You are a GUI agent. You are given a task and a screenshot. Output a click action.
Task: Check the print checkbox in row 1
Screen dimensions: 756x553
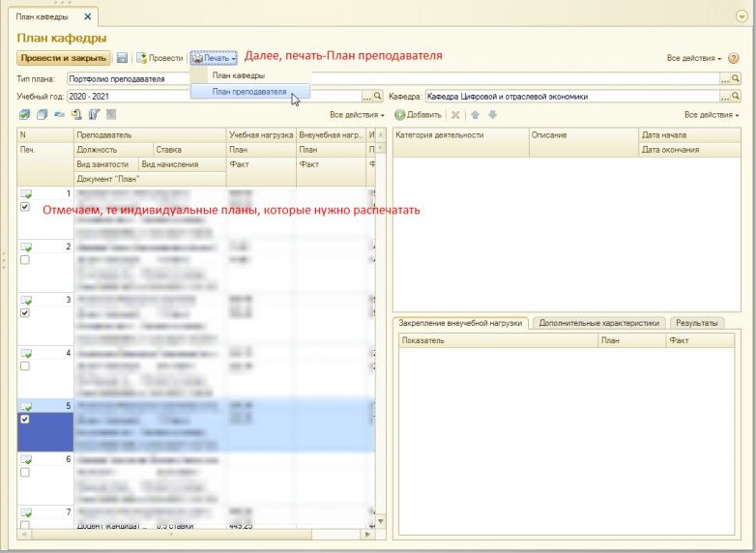25,207
